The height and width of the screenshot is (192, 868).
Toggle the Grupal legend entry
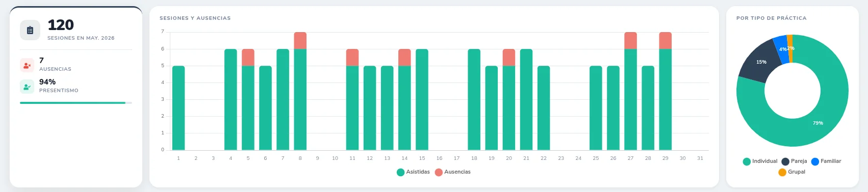pyautogui.click(x=792, y=172)
